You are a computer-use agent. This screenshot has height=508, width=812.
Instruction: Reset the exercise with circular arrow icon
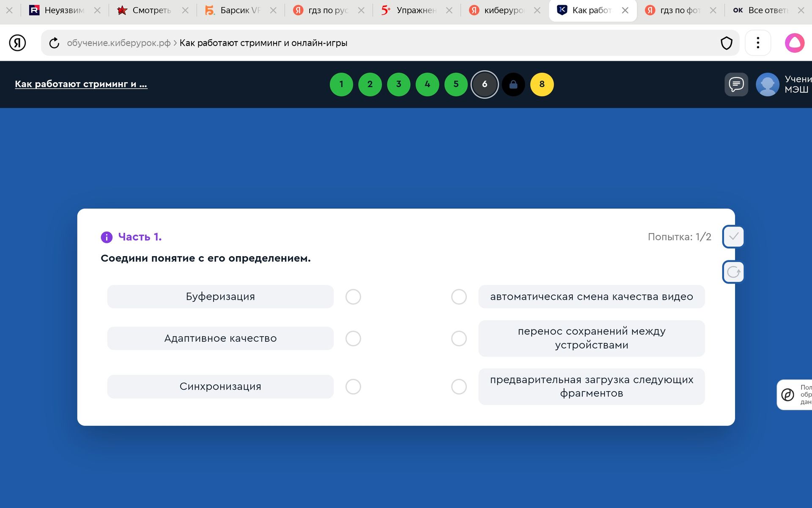[x=733, y=272]
